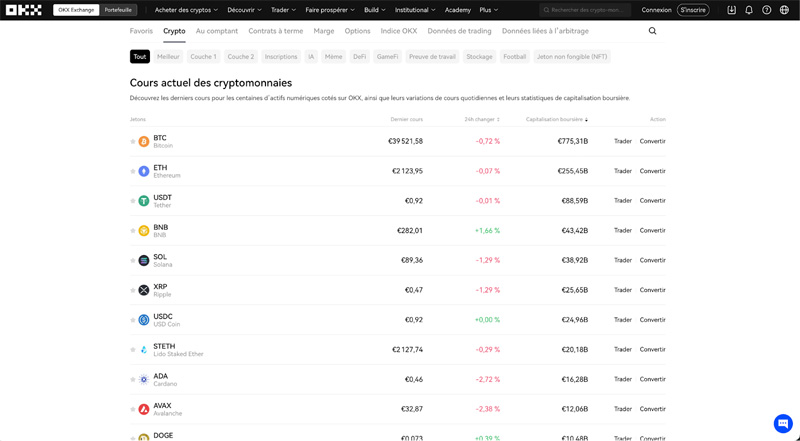Viewport: 800px width, 441px height.
Task: Expand Acheter des cryptos menu
Action: (x=186, y=10)
